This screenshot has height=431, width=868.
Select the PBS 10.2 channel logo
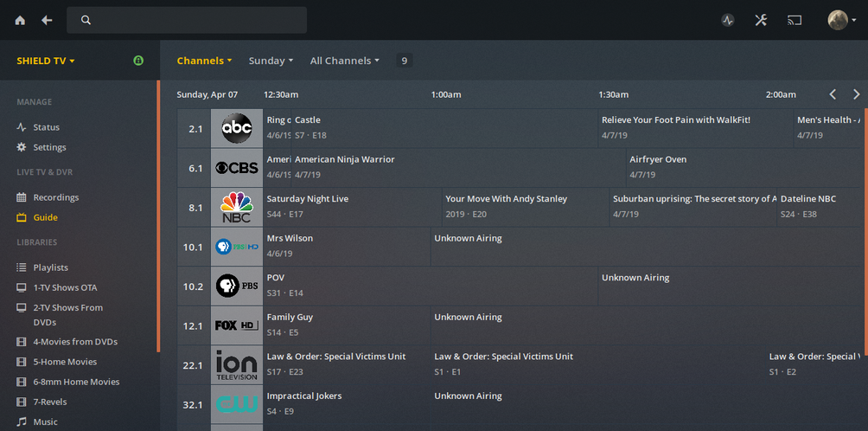click(237, 286)
